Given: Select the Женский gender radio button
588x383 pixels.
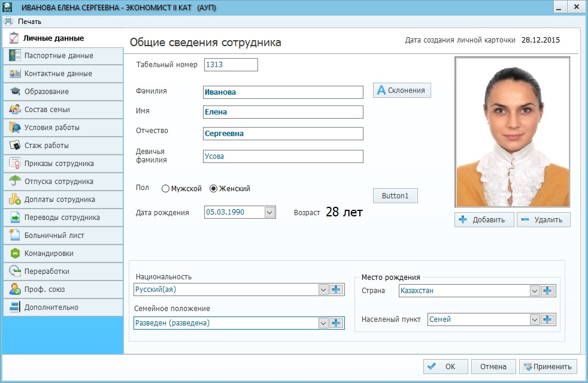Looking at the screenshot, I should [214, 189].
